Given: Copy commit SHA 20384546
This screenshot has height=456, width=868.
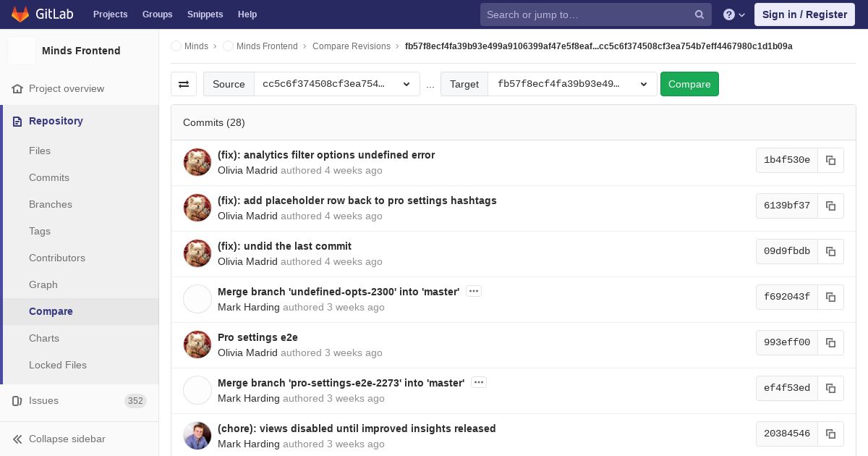Looking at the screenshot, I should (x=830, y=434).
